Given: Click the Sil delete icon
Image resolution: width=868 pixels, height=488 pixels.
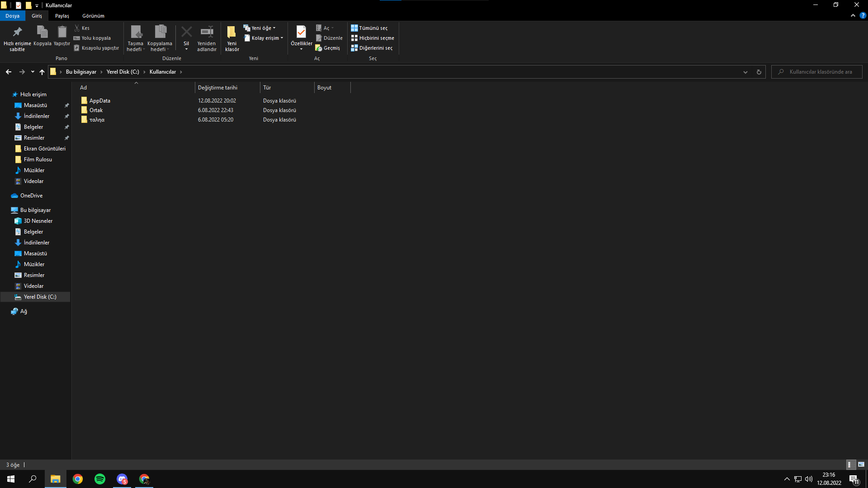Looking at the screenshot, I should 186,32.
